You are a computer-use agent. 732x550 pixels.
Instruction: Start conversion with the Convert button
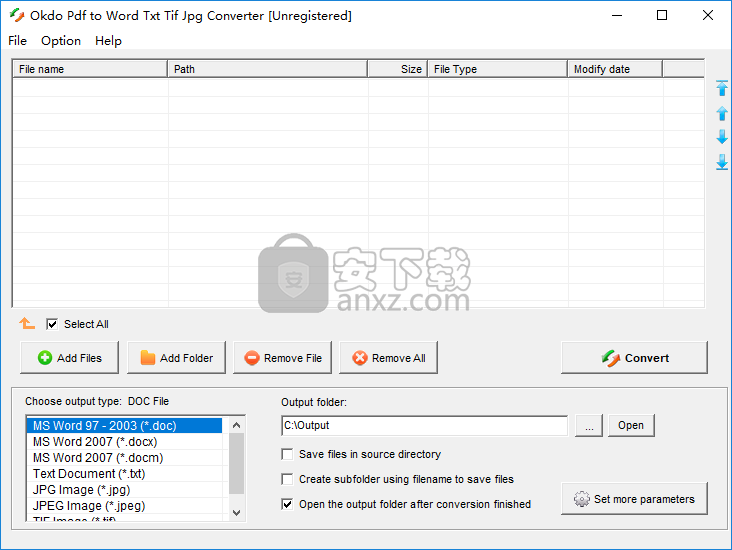click(634, 358)
